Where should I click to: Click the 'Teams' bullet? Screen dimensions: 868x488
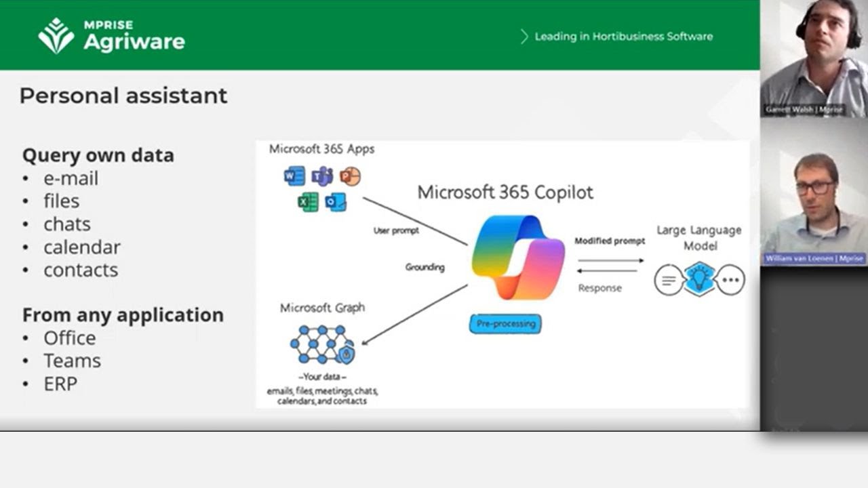coord(73,361)
